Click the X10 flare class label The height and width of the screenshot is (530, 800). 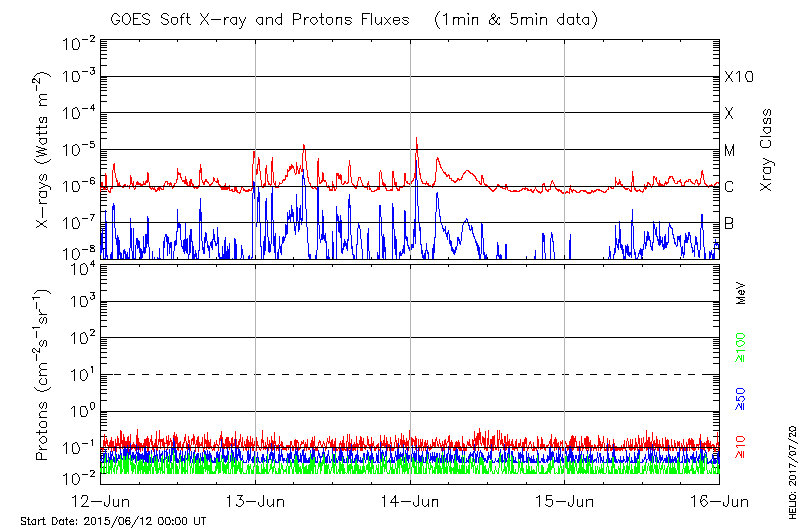point(737,77)
